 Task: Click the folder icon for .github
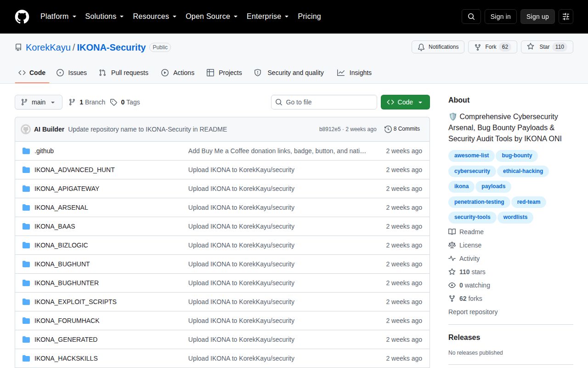point(26,151)
